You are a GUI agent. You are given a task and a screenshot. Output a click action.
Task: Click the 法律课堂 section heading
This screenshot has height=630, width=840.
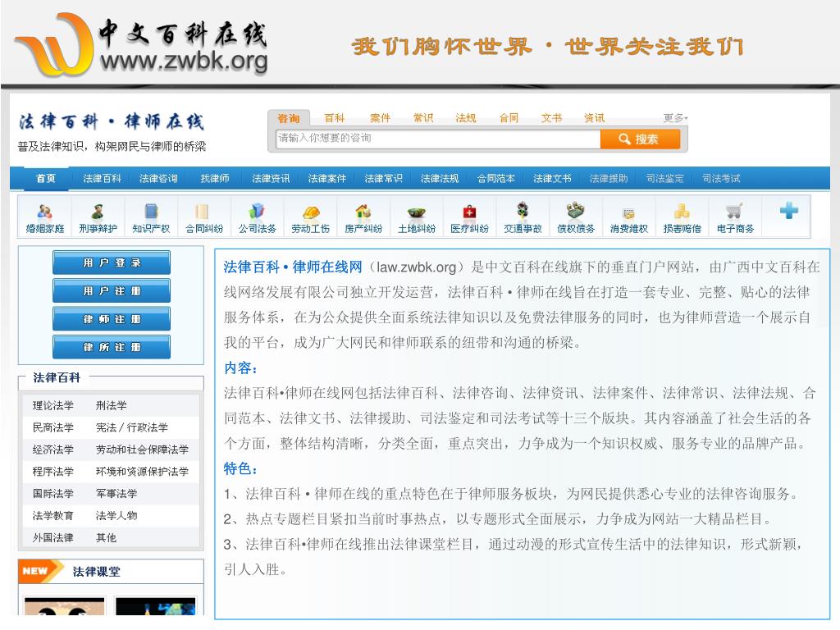point(97,572)
